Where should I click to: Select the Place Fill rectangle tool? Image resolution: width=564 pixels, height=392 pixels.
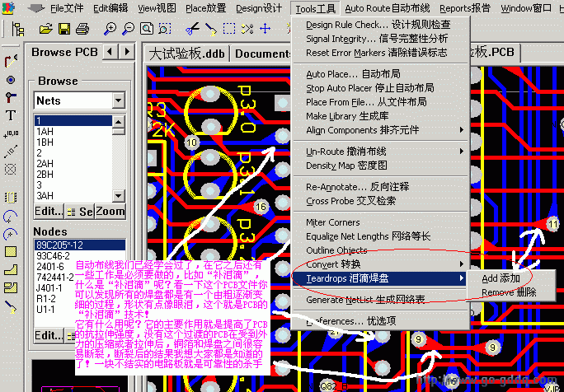coord(11,251)
